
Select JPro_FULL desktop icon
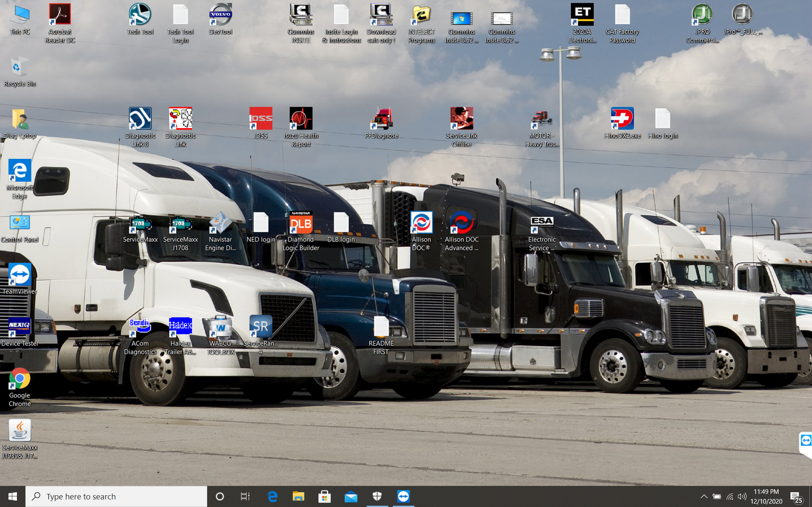pos(742,20)
